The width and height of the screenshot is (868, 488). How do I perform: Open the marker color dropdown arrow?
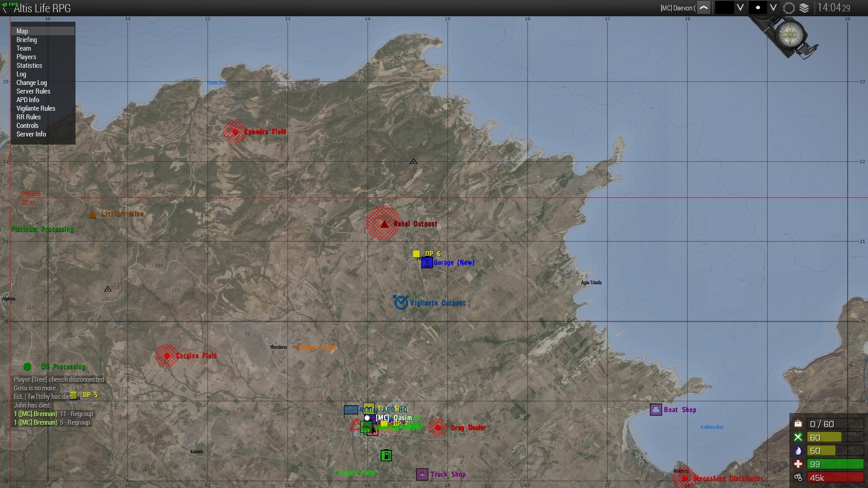point(740,8)
